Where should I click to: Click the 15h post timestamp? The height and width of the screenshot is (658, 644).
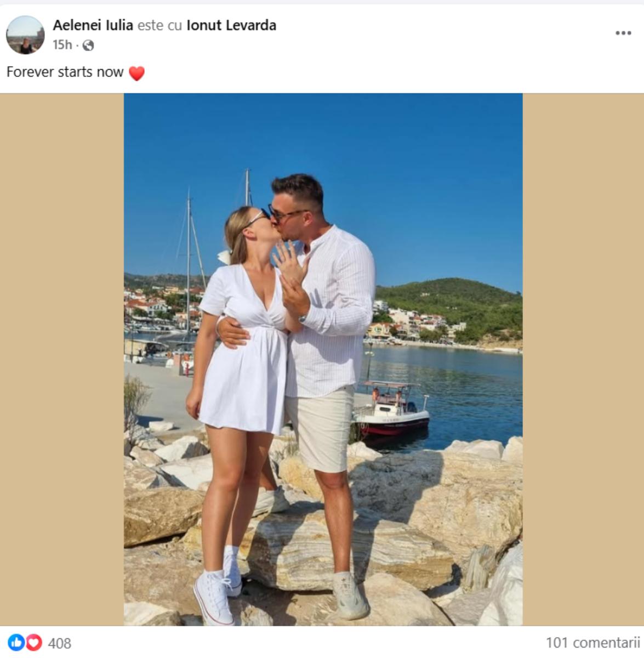(62, 45)
